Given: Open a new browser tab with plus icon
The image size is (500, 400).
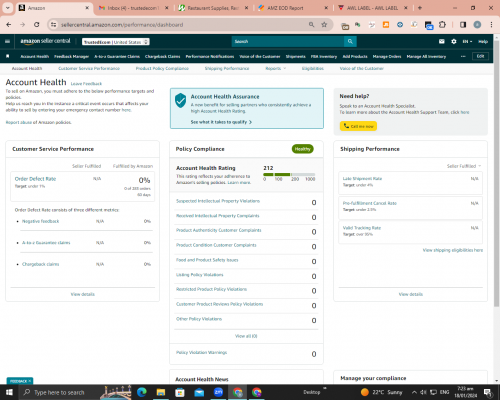Looking at the screenshot, I should pyautogui.click(x=420, y=8).
